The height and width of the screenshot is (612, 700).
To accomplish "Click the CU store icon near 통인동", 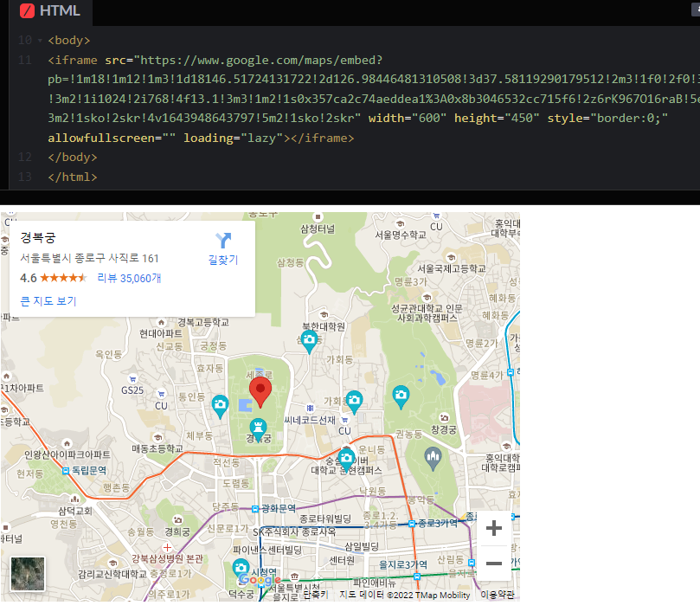I will point(161,394).
